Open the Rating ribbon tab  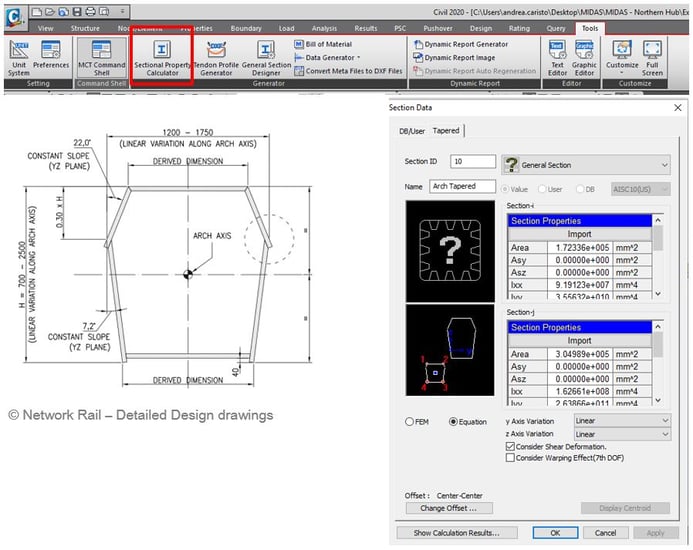tap(519, 28)
